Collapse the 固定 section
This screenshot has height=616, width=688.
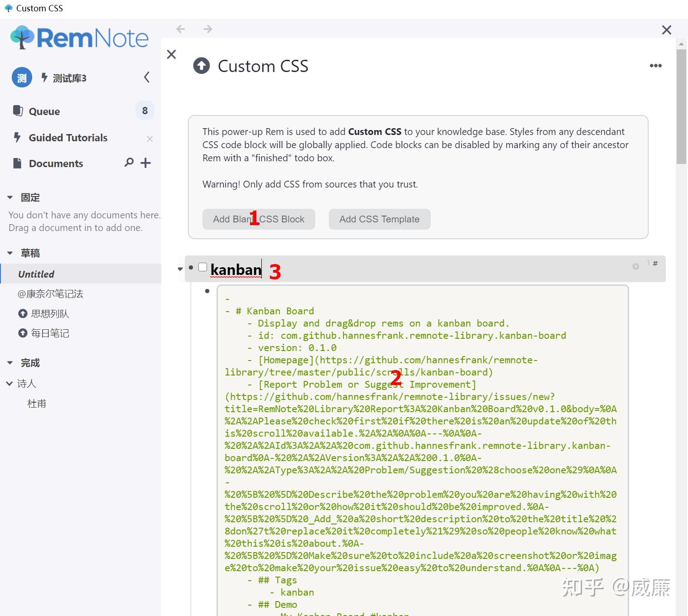[10, 197]
